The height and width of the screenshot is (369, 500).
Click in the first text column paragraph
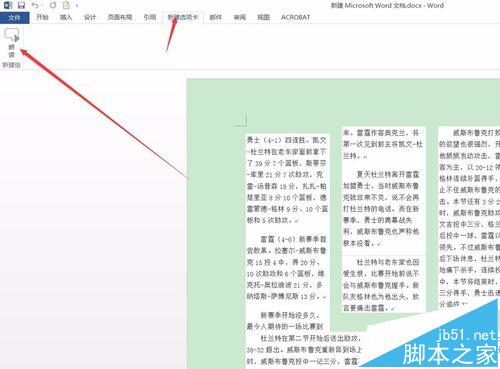[x=287, y=180]
